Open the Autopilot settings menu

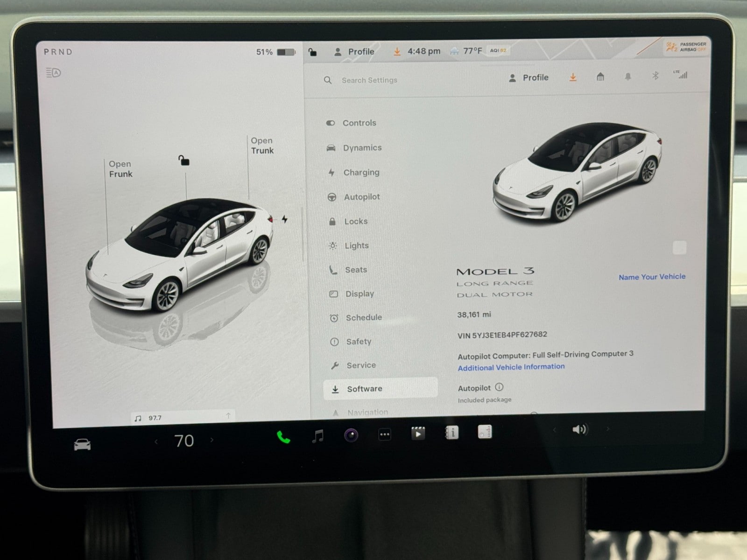(x=361, y=197)
